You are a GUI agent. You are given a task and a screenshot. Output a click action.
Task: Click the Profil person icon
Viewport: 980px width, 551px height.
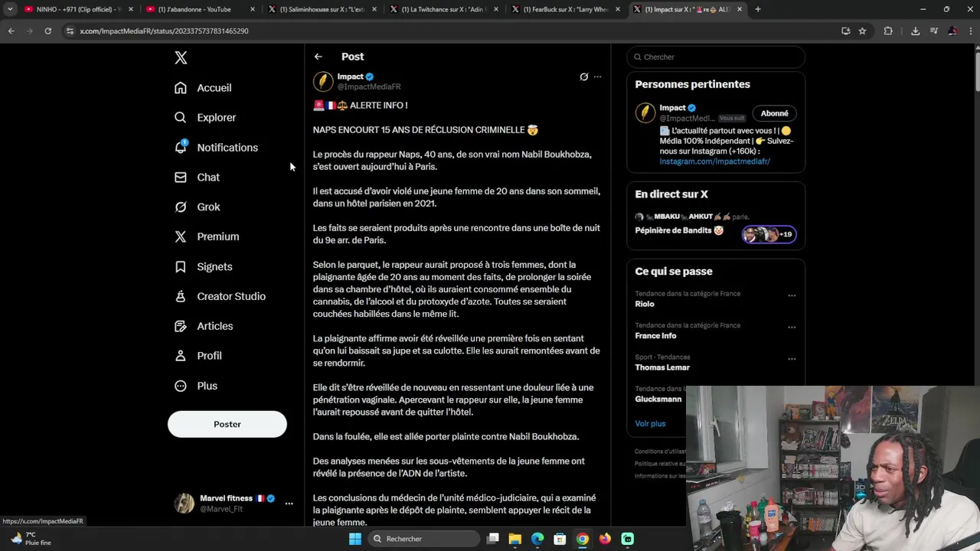click(181, 356)
